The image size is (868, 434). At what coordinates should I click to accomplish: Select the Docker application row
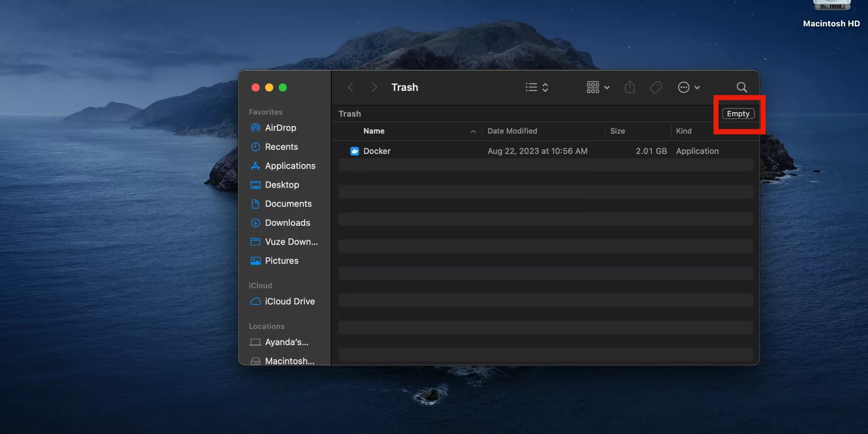[377, 151]
